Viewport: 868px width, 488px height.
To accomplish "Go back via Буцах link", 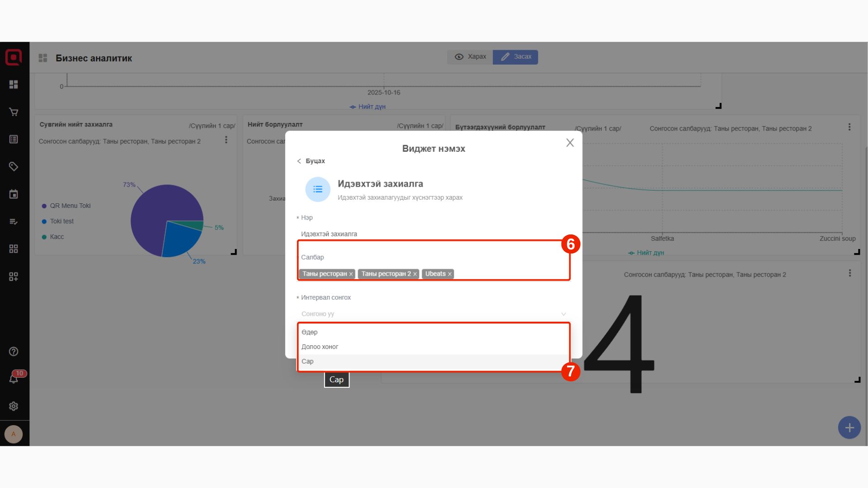I will click(311, 161).
